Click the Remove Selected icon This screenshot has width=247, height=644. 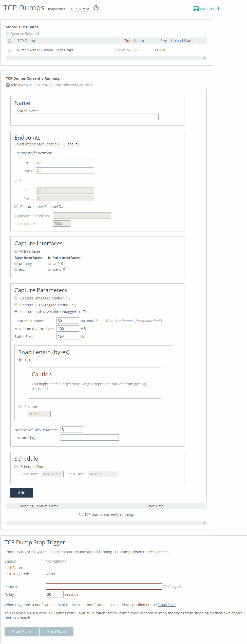pyautogui.click(x=8, y=34)
